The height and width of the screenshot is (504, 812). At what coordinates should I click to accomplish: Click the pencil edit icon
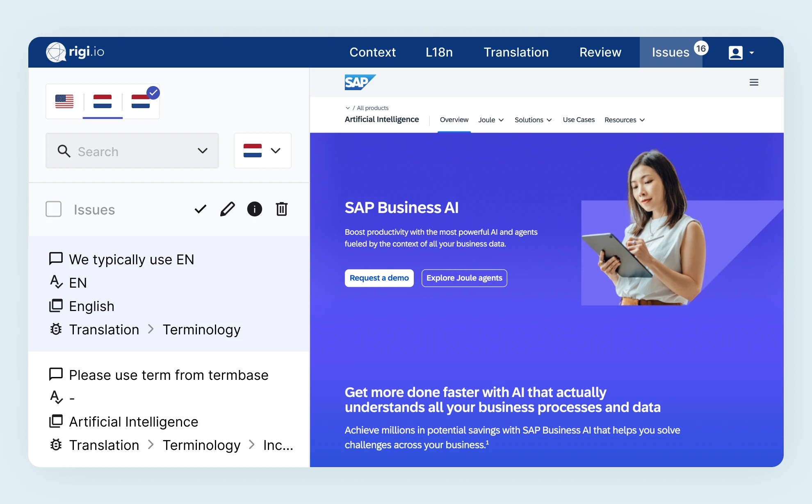pos(227,209)
